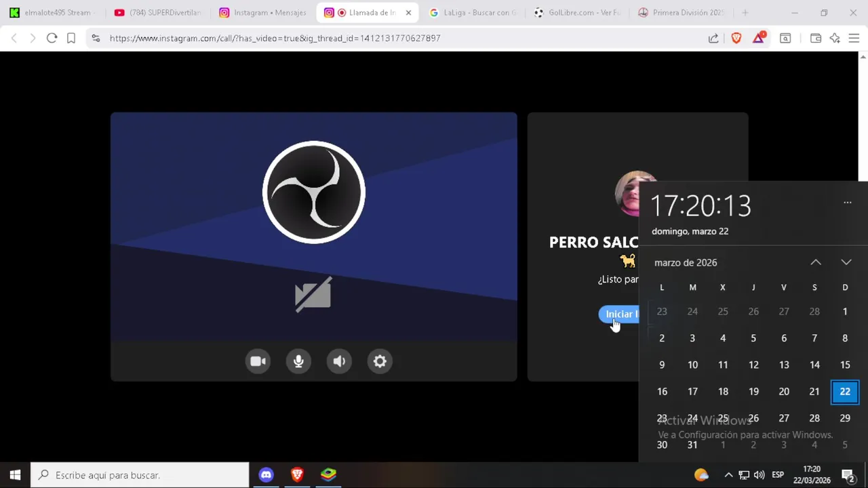Select March 13 in calendar
This screenshot has height=488, width=868.
tap(784, 365)
